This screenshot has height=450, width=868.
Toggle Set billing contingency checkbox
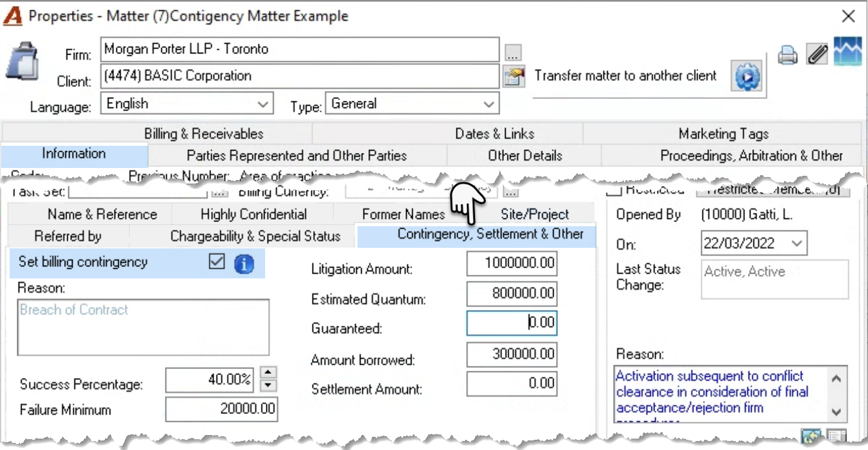[217, 262]
